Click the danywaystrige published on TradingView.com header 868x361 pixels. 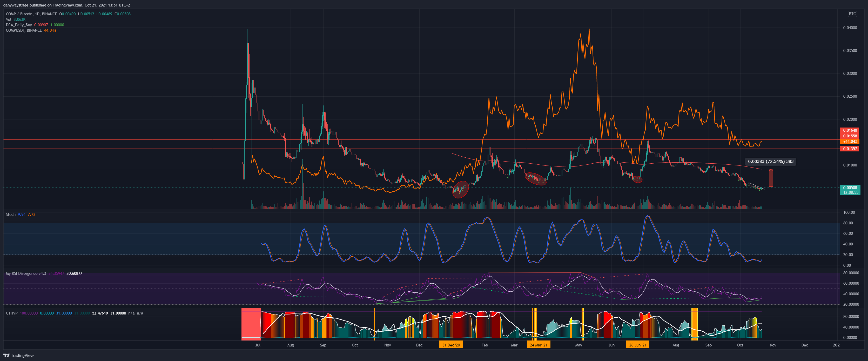[67, 5]
